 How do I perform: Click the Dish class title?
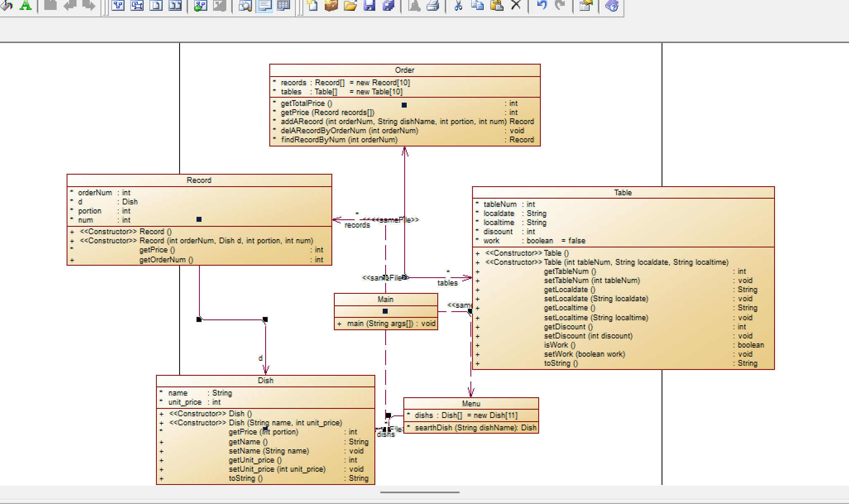click(265, 380)
